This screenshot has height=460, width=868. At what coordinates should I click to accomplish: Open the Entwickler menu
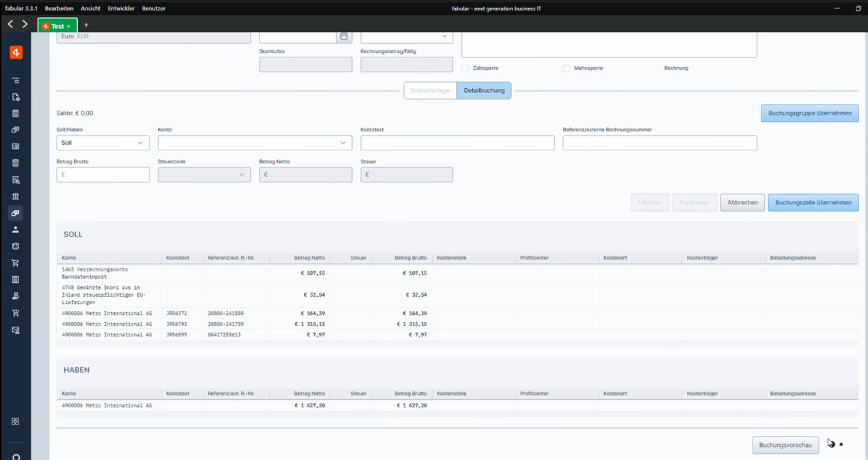(x=121, y=8)
